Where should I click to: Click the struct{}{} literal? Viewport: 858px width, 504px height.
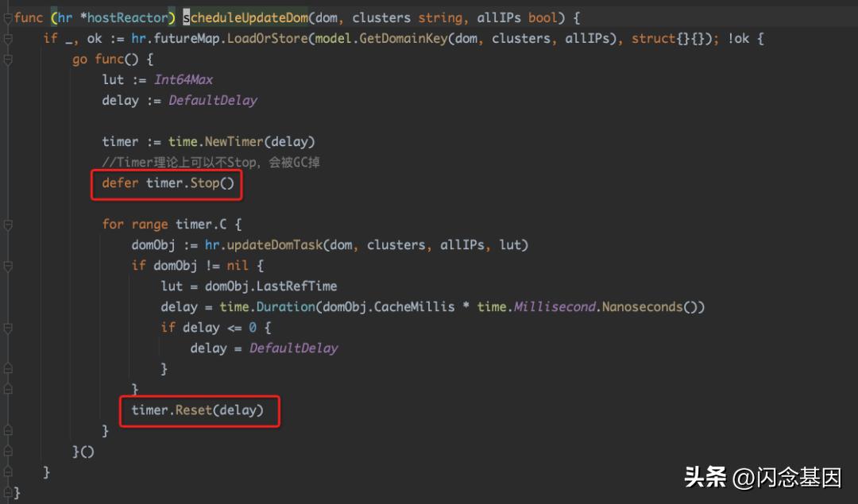pyautogui.click(x=671, y=39)
